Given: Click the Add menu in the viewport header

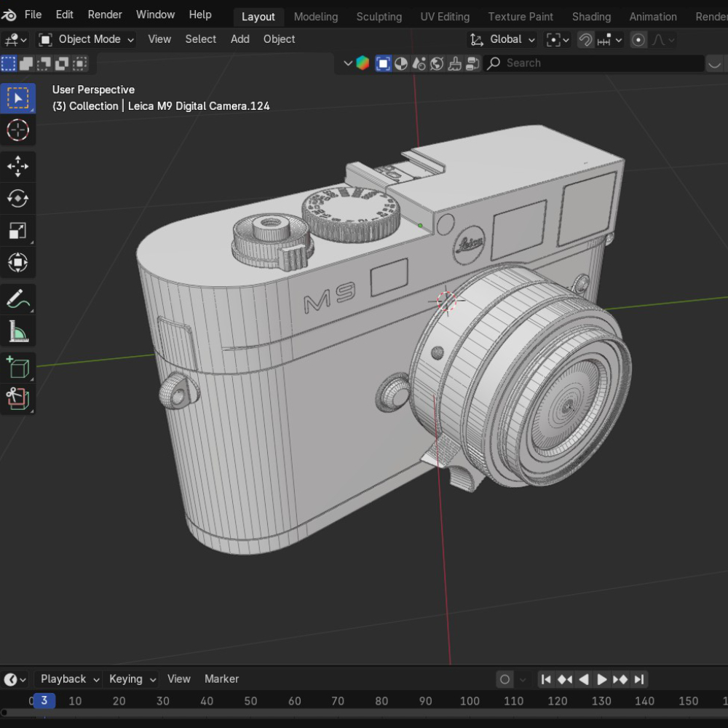Looking at the screenshot, I should [x=240, y=39].
